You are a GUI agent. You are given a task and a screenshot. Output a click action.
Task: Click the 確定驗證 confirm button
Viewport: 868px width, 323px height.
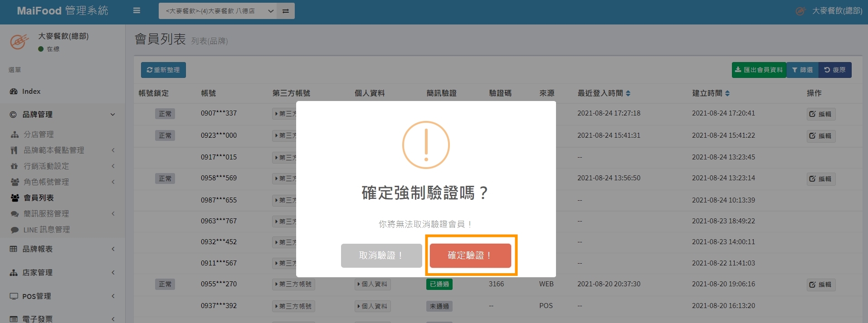tap(470, 256)
